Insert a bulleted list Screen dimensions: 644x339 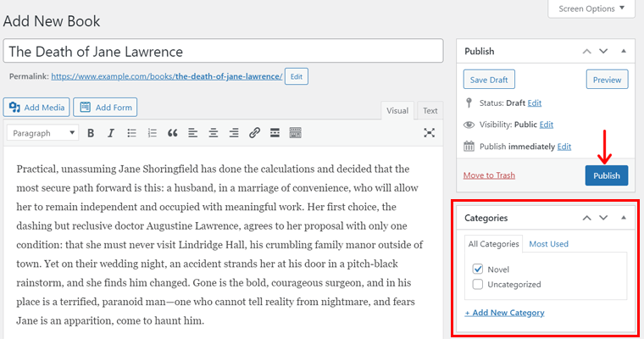pos(131,133)
